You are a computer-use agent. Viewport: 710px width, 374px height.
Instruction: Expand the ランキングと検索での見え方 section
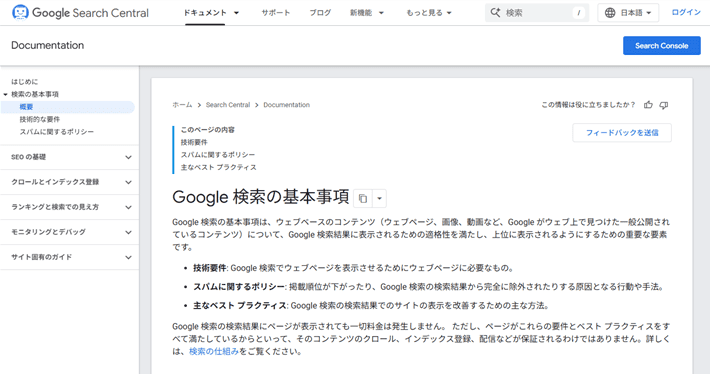pyautogui.click(x=69, y=207)
